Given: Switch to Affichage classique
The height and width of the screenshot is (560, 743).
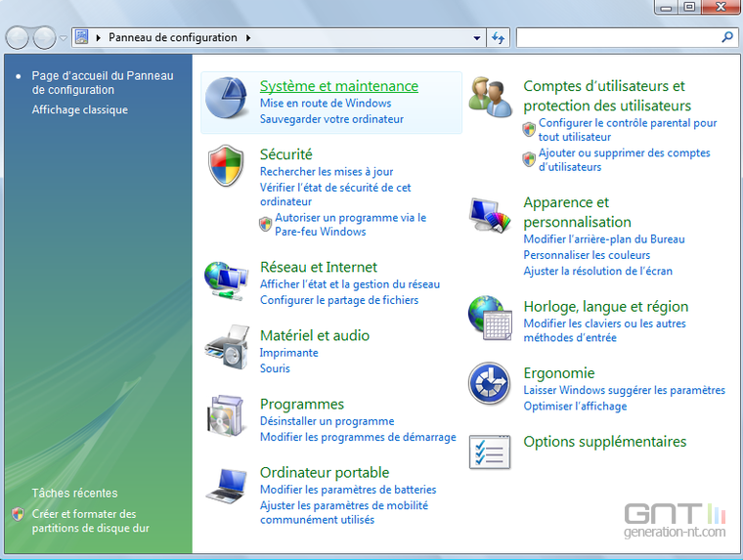Looking at the screenshot, I should pyautogui.click(x=79, y=109).
